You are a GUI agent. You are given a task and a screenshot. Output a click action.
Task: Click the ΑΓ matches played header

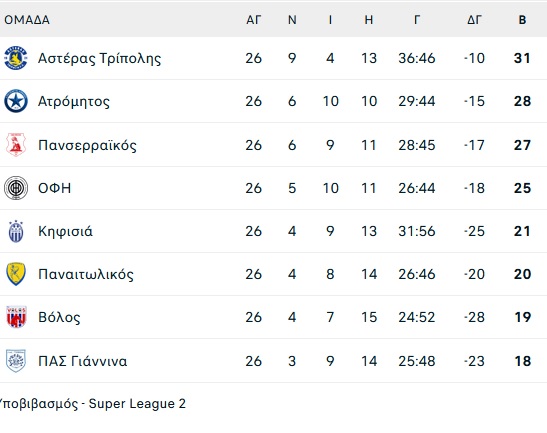pos(254,20)
